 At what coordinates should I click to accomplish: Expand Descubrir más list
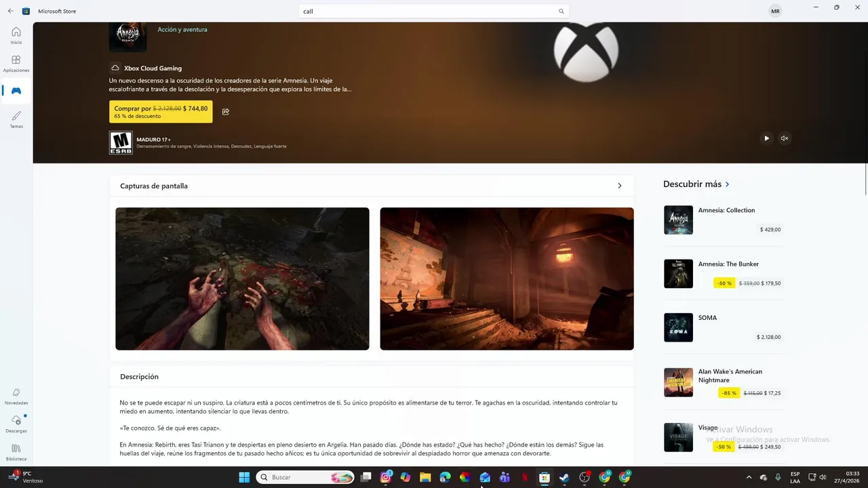[696, 184]
